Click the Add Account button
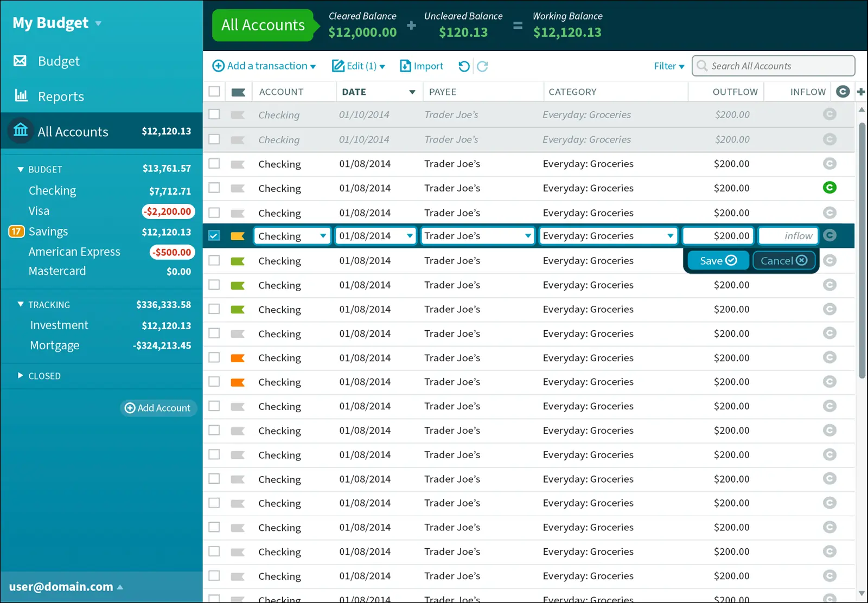This screenshot has height=603, width=868. pos(158,408)
